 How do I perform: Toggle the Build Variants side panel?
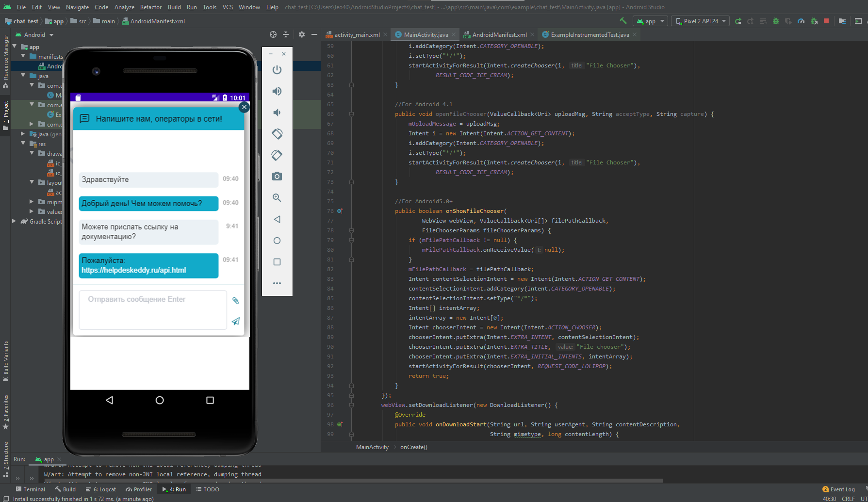pos(6,360)
